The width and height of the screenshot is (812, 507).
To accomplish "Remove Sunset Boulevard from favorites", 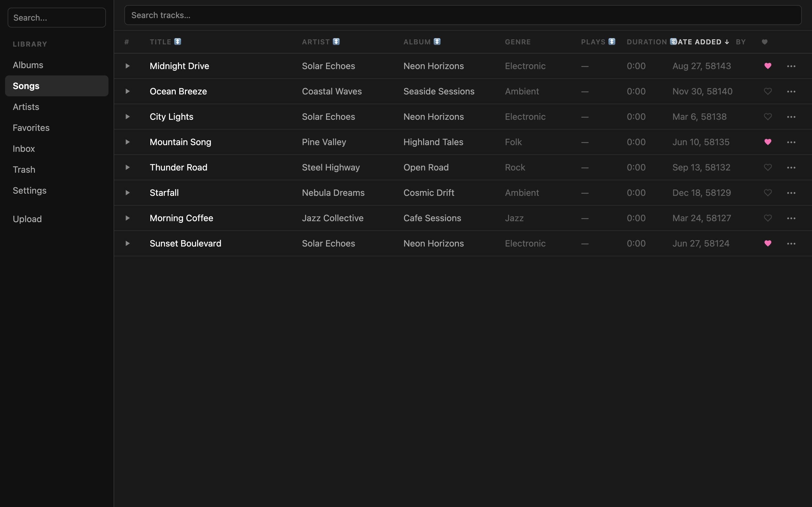I will click(x=768, y=243).
